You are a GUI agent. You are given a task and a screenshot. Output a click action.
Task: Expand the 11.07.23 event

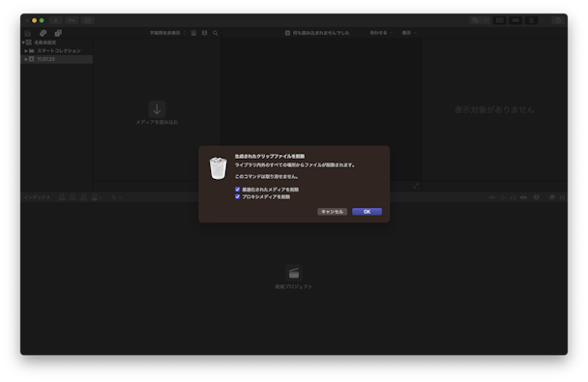point(26,59)
